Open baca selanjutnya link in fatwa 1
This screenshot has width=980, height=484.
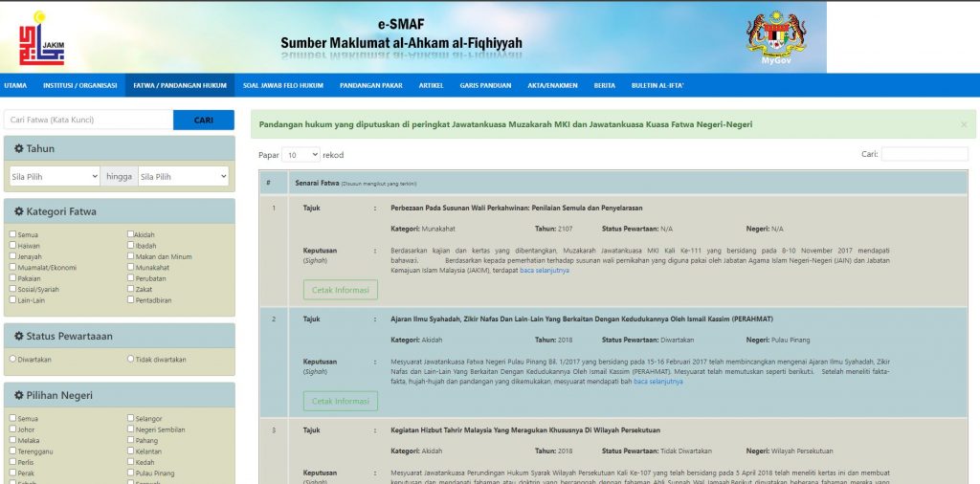click(545, 271)
